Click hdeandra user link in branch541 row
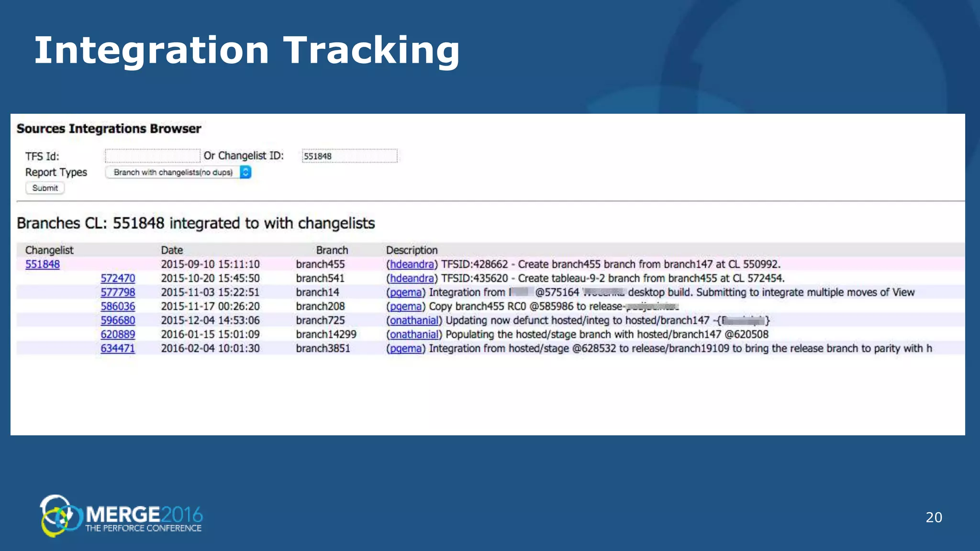The image size is (980, 551). (x=412, y=278)
